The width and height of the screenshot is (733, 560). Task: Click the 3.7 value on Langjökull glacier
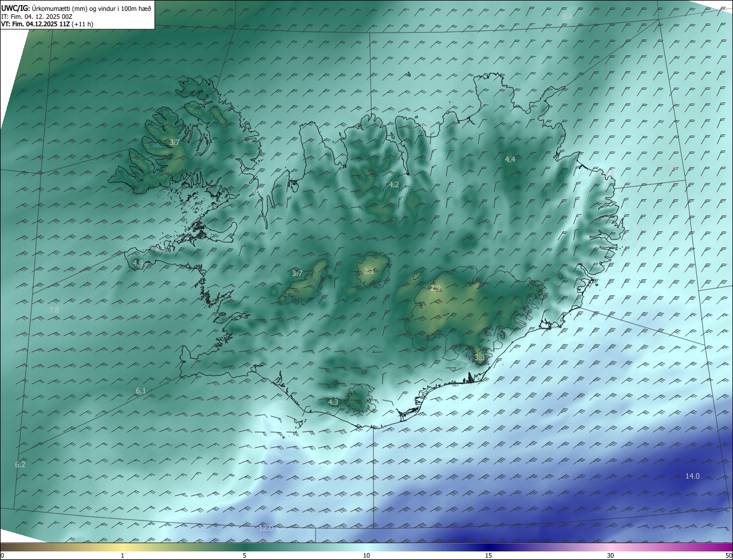297,273
